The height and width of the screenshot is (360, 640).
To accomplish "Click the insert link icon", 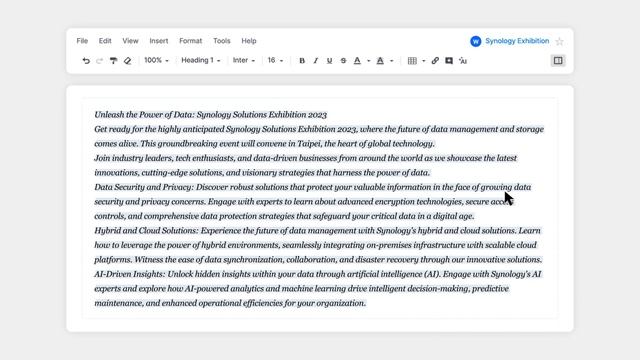I will 435,61.
